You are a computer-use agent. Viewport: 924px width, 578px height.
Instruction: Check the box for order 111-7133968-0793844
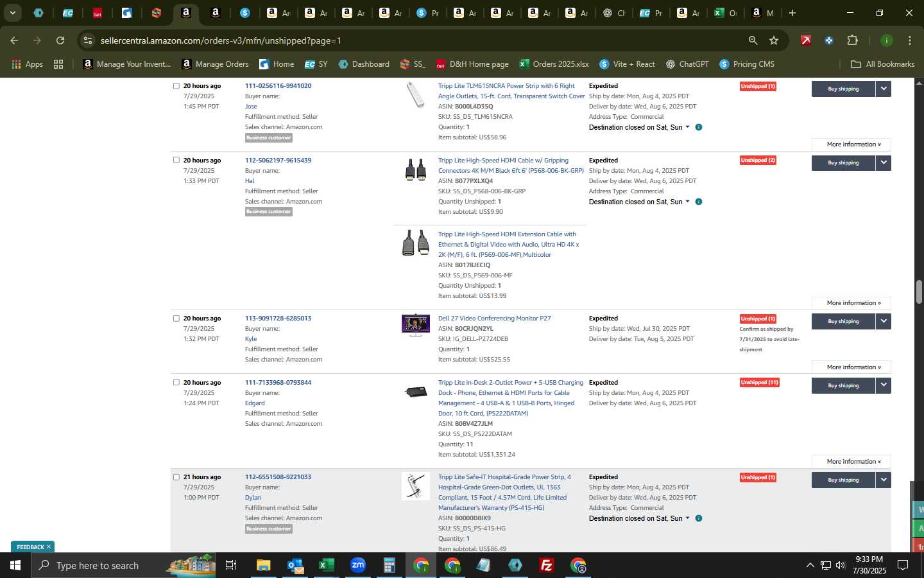176,383
